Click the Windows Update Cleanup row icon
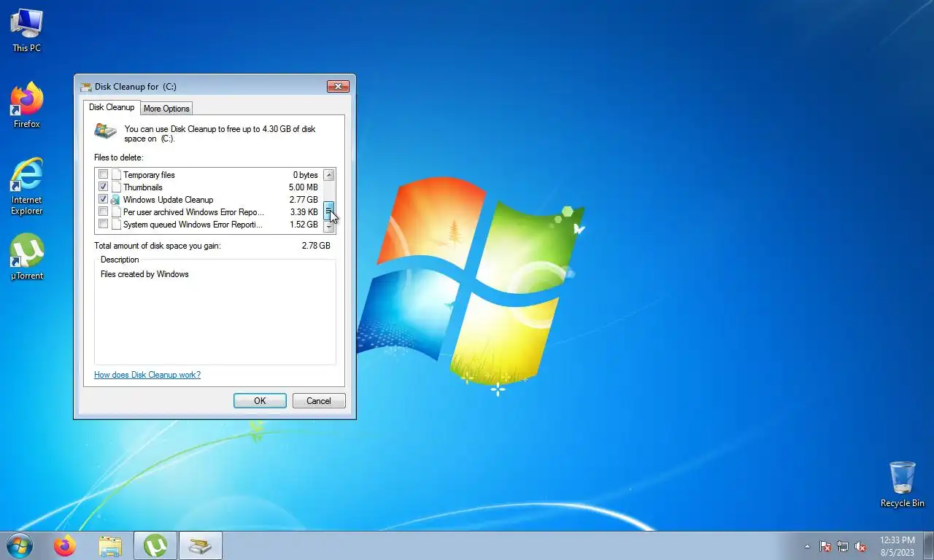934x560 pixels. pyautogui.click(x=115, y=200)
